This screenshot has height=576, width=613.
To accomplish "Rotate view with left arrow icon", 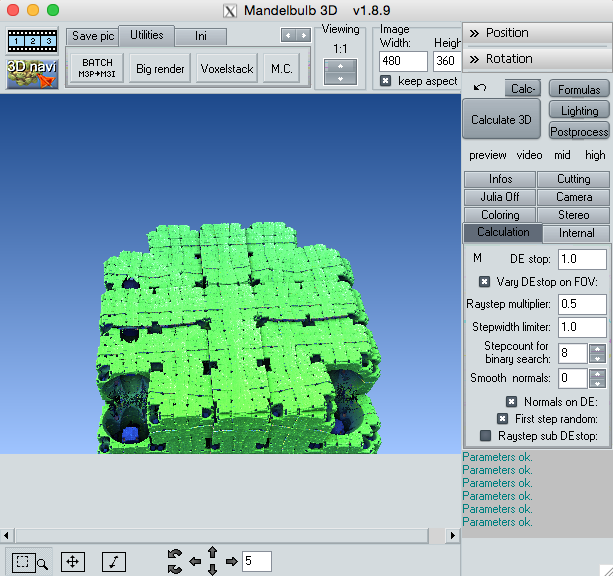I will [x=195, y=562].
